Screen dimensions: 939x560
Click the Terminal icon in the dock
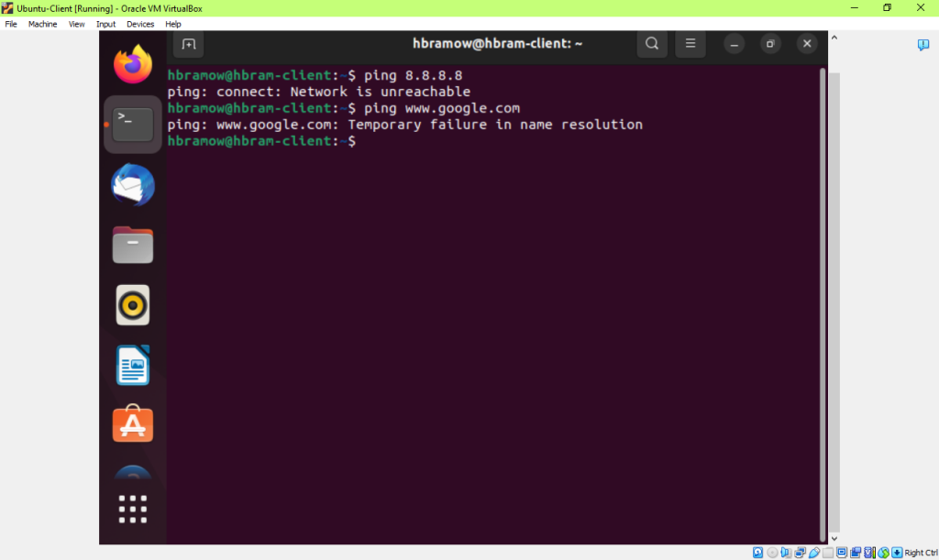coord(132,125)
